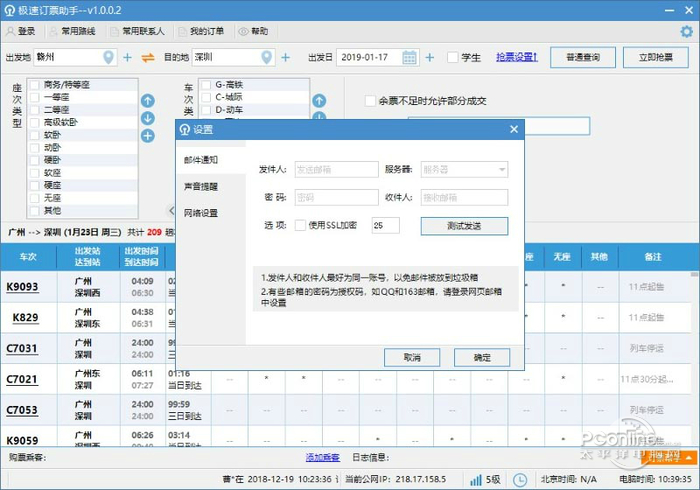
Task: Click 普通查询 search button
Action: click(x=583, y=58)
